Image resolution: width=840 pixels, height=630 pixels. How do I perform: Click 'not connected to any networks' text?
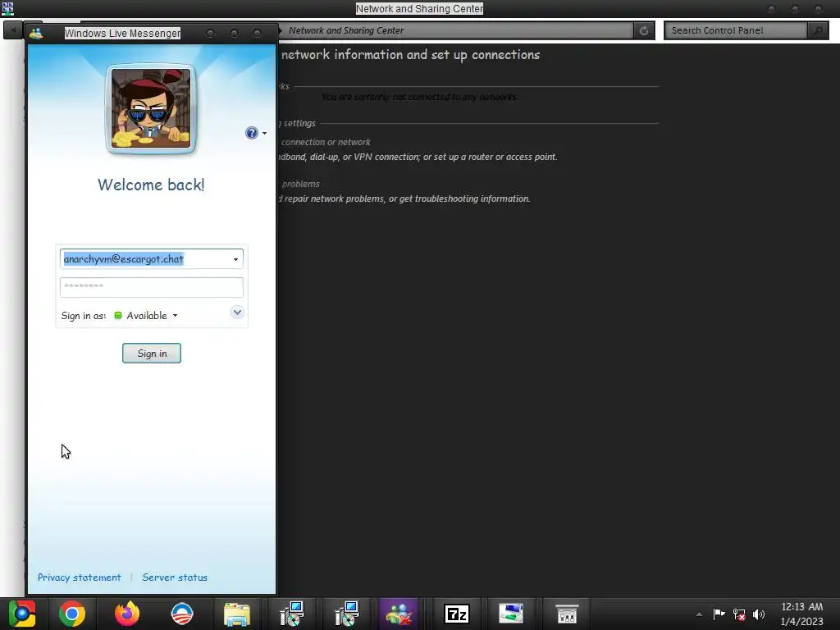click(420, 97)
